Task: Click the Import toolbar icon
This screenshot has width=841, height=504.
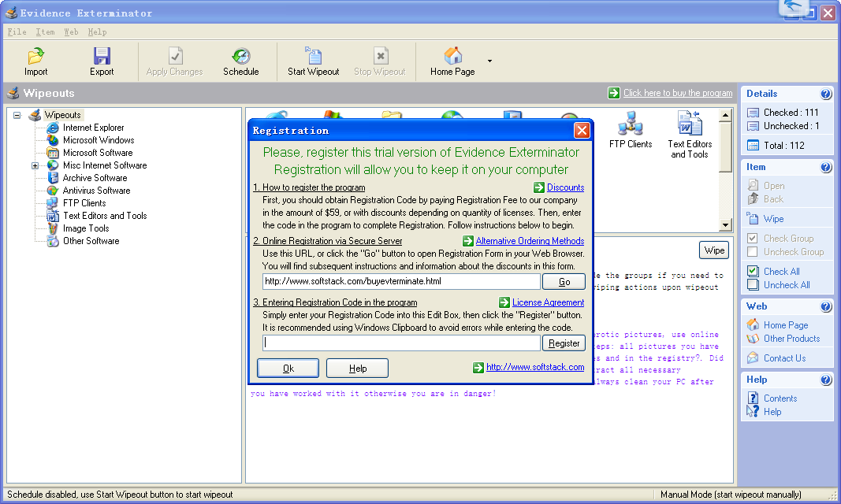Action: 35,57
